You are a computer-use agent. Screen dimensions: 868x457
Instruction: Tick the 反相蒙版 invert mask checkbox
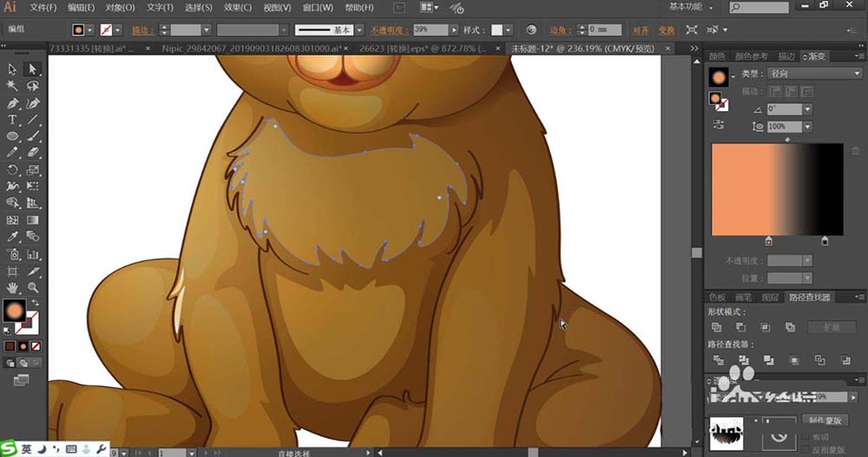[806, 450]
